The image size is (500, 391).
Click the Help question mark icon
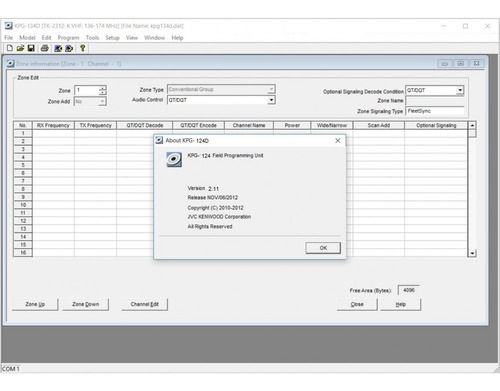click(83, 48)
